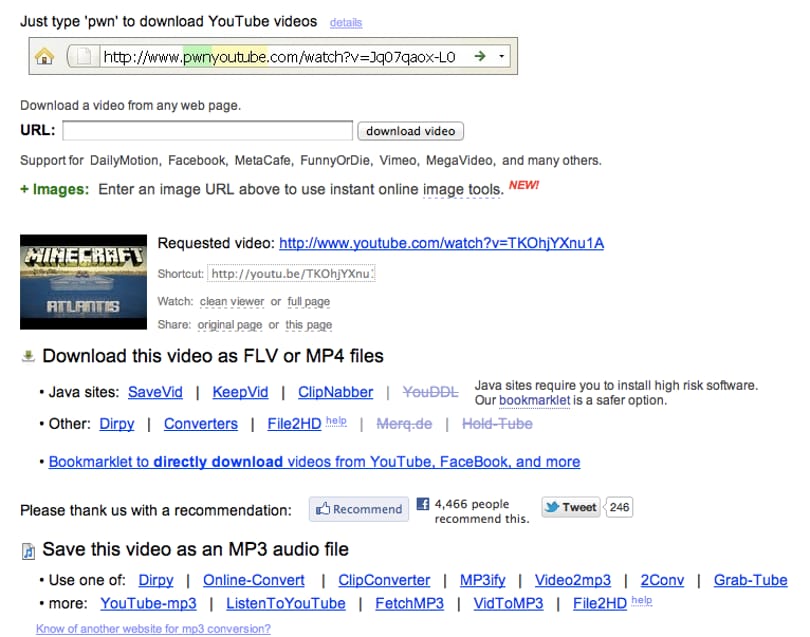Click the green go arrow in address bar
810x637 pixels.
coord(480,56)
